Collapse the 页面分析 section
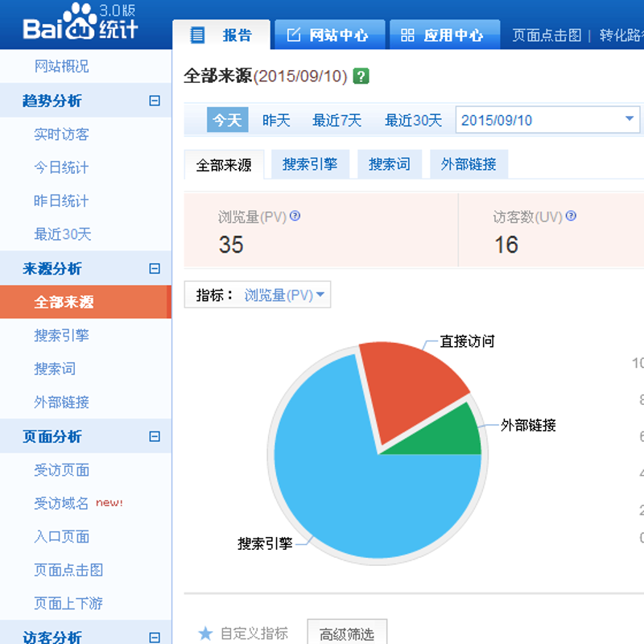This screenshot has height=644, width=644. tap(155, 436)
